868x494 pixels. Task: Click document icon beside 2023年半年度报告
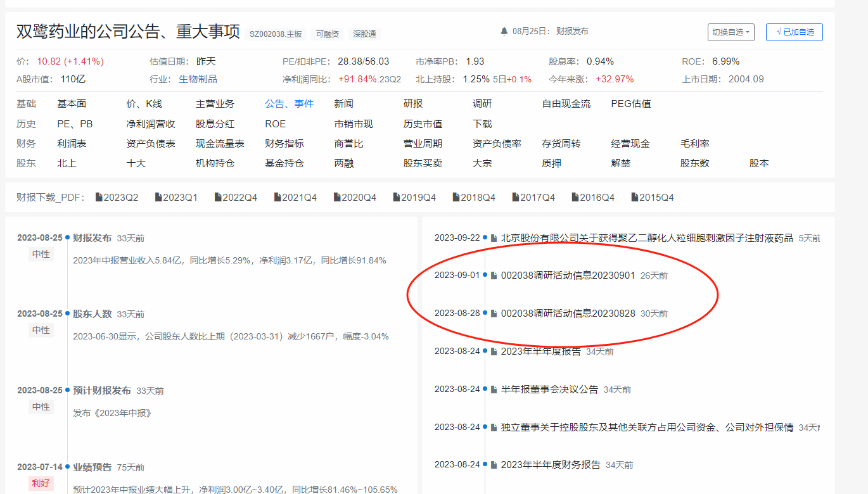pos(494,351)
